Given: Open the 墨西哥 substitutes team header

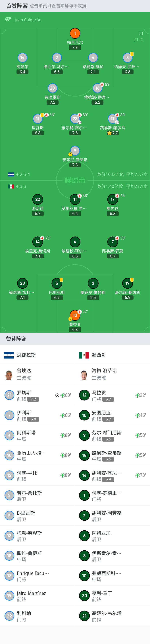Looking at the screenshot, I should pyautogui.click(x=112, y=355).
